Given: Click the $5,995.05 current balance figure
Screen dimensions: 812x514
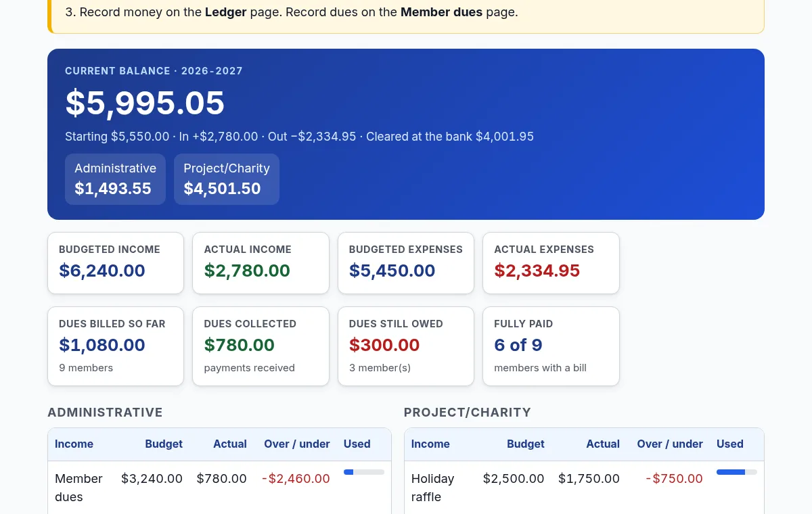Looking at the screenshot, I should (145, 103).
